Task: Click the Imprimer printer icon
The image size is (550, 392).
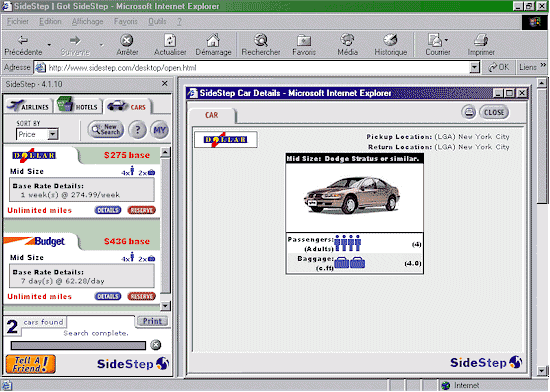Action: [x=481, y=40]
